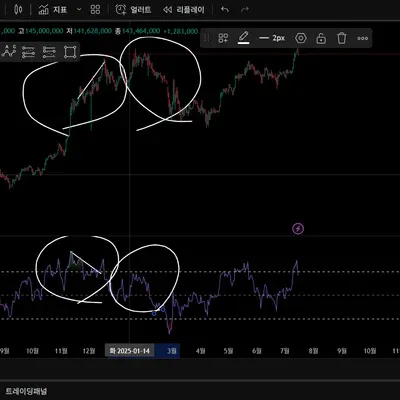Expand the dropdown arrow next to 지표
This screenshot has width=400, height=400.
tap(79, 10)
